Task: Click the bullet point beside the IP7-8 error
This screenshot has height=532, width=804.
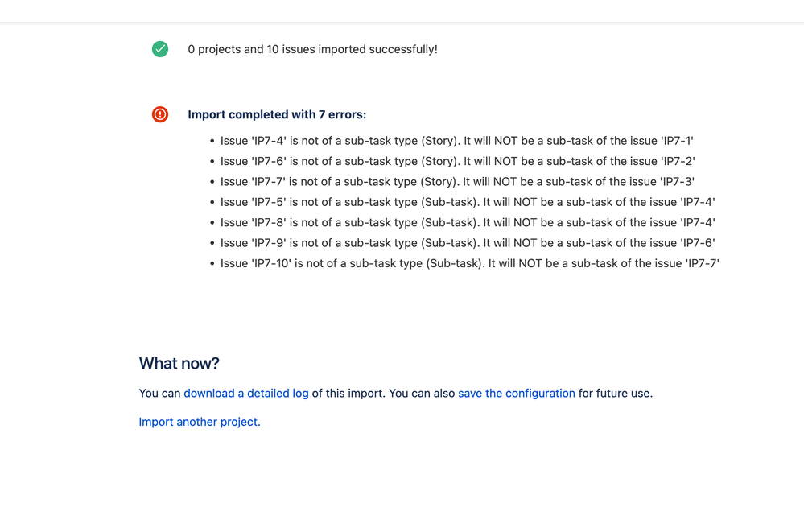Action: click(x=212, y=223)
